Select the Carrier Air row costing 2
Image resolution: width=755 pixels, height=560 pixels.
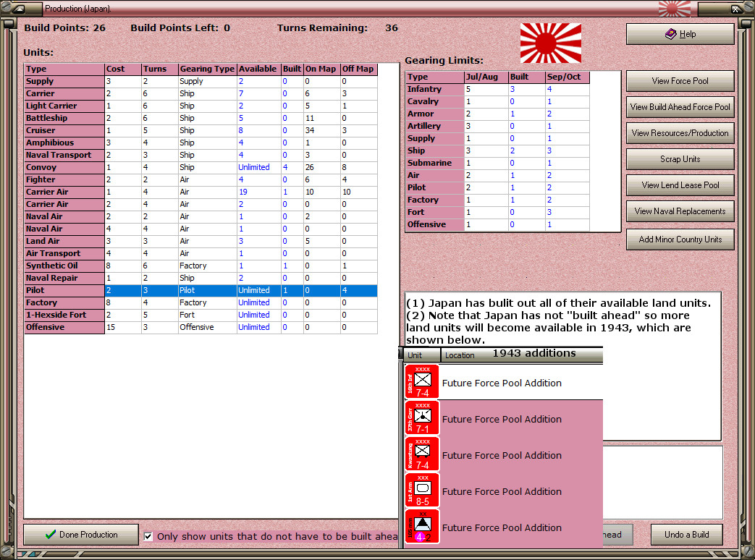pos(201,204)
